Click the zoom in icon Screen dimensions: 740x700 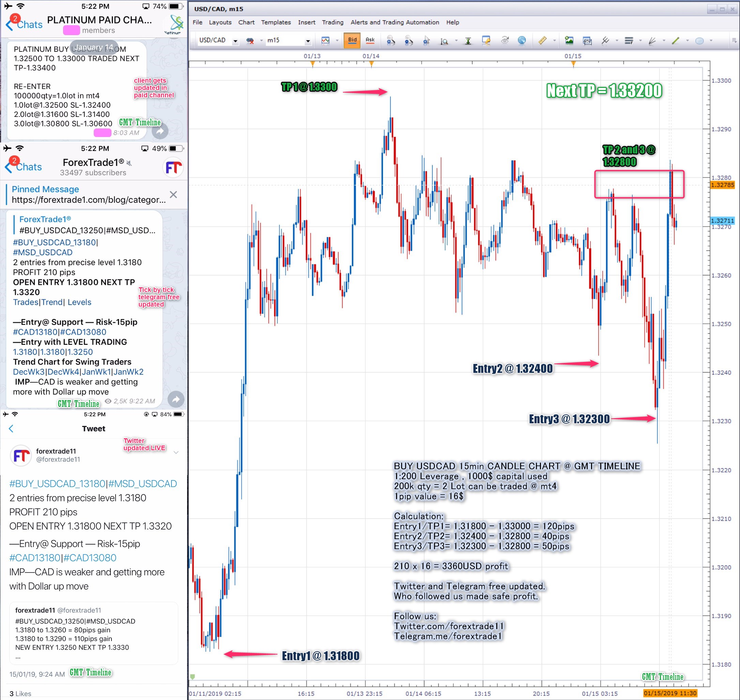pyautogui.click(x=391, y=41)
